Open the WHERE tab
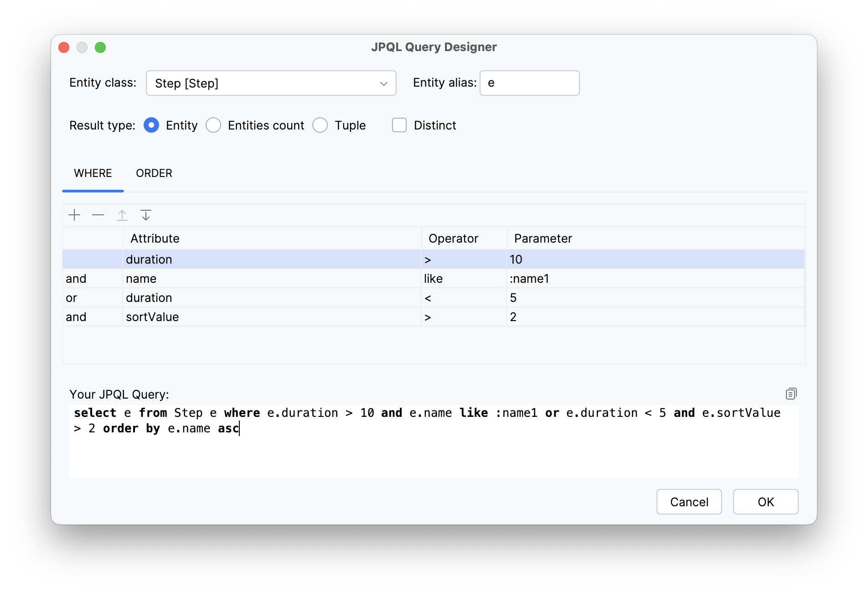Viewport: 868px width, 592px height. [93, 173]
